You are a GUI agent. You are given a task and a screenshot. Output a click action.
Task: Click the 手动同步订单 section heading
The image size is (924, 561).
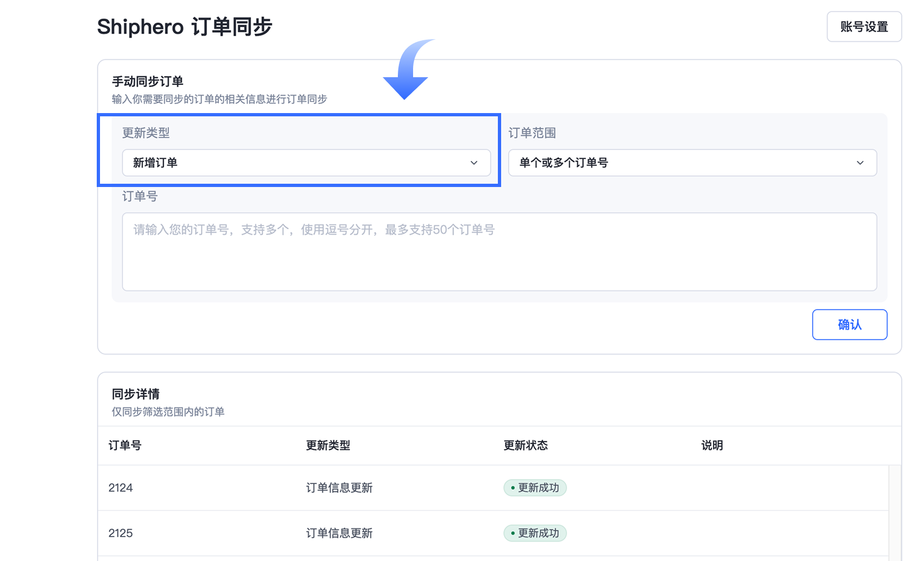tap(147, 82)
